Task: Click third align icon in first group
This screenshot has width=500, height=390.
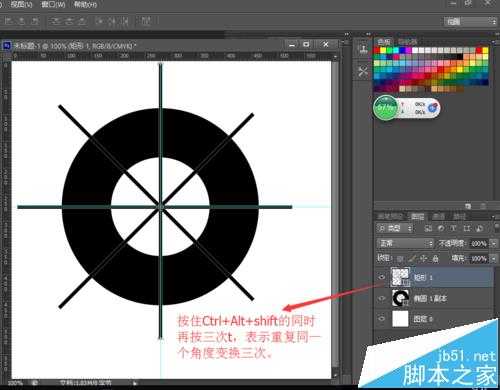Action: click(34, 21)
